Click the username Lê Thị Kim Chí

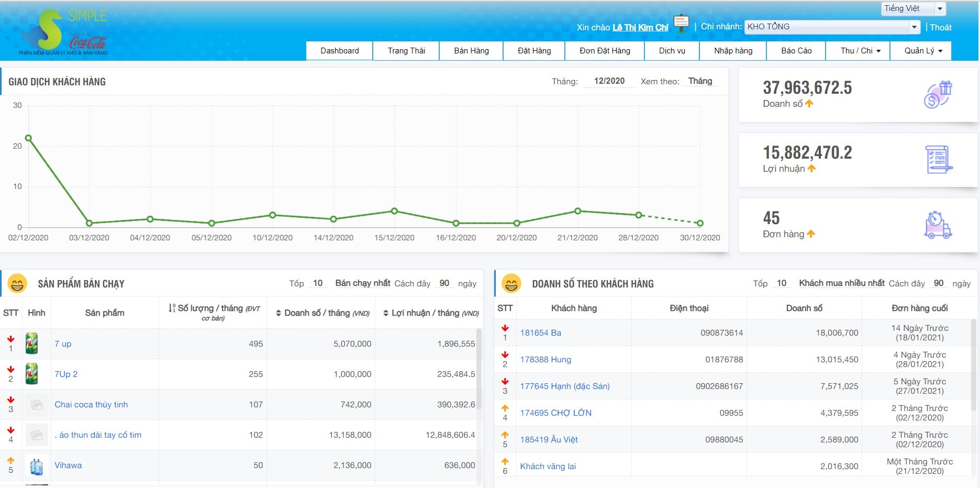pos(640,27)
